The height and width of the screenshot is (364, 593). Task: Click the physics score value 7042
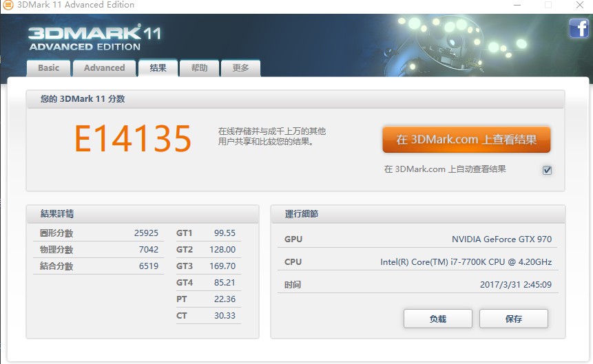[149, 250]
